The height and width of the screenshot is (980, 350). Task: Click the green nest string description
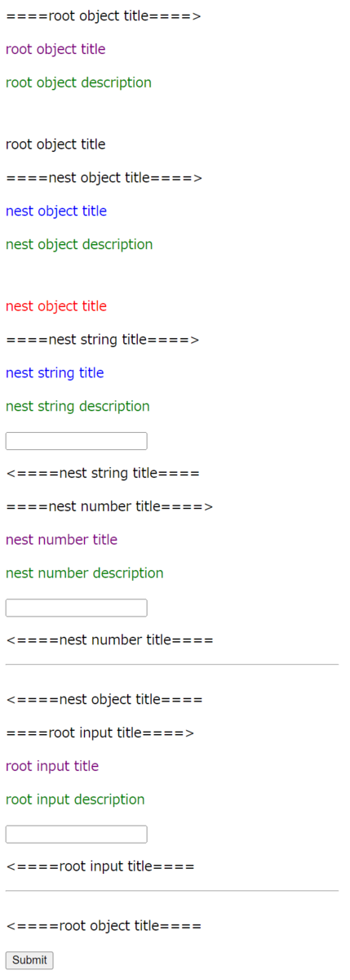(x=78, y=406)
